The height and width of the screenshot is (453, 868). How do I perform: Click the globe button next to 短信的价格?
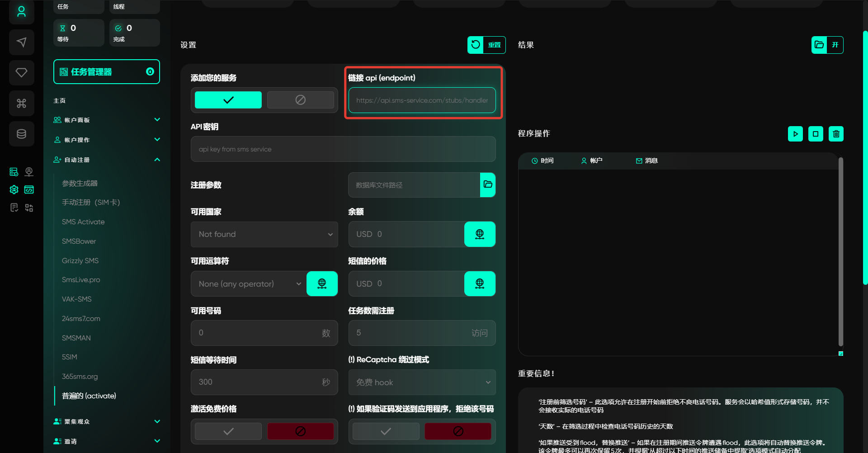pyautogui.click(x=480, y=283)
